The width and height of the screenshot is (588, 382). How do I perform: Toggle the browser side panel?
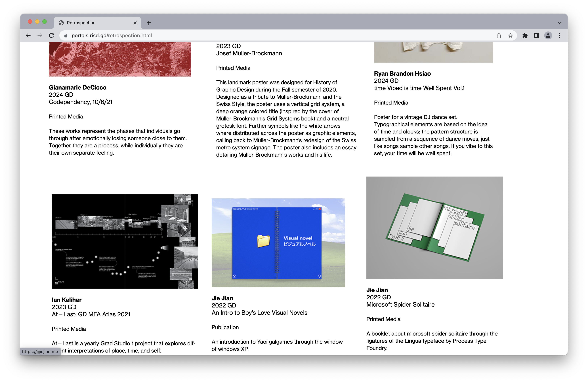[x=536, y=35]
